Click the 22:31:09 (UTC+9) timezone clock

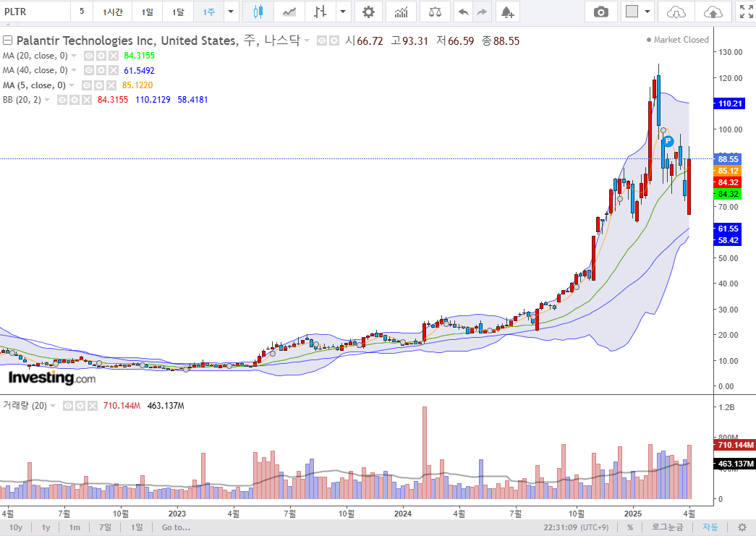click(x=576, y=527)
